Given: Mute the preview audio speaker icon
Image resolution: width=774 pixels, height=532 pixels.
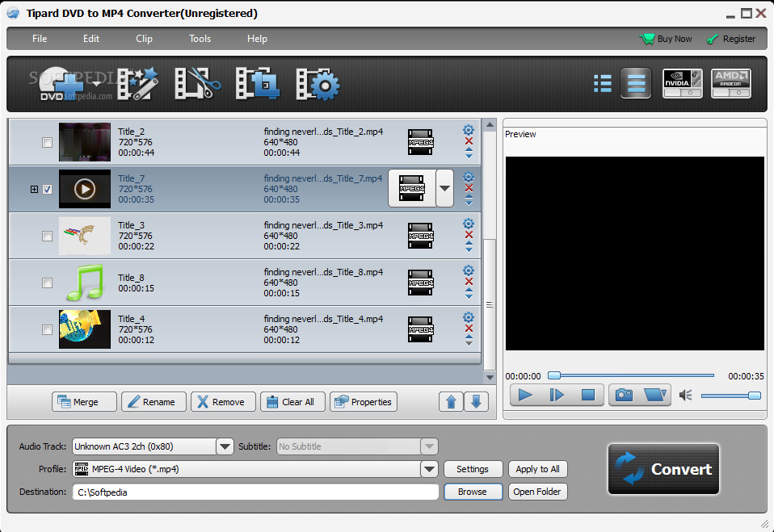Looking at the screenshot, I should point(686,395).
